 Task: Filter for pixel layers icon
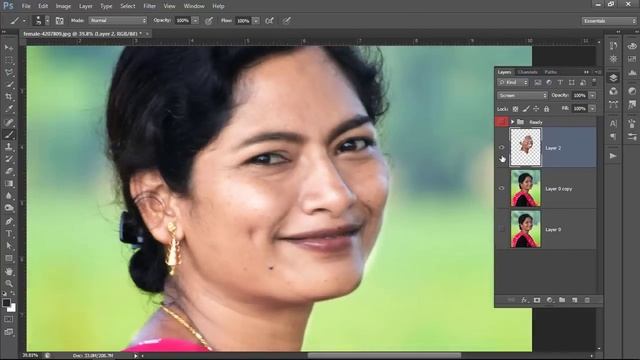tap(538, 82)
